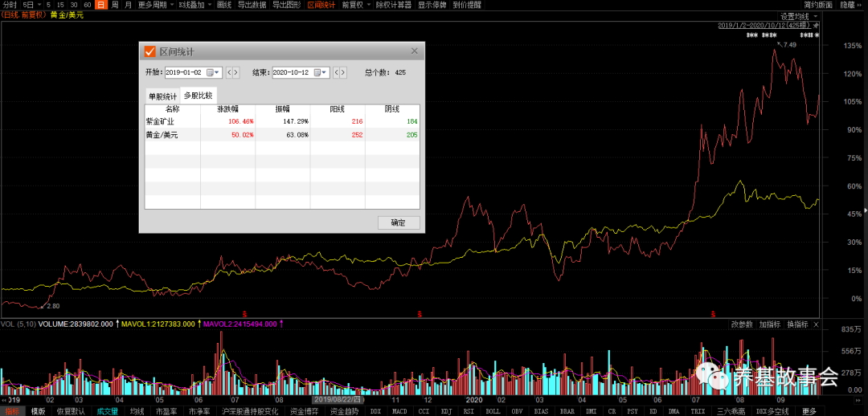Click 改参数 for the volume indicator

(x=742, y=324)
